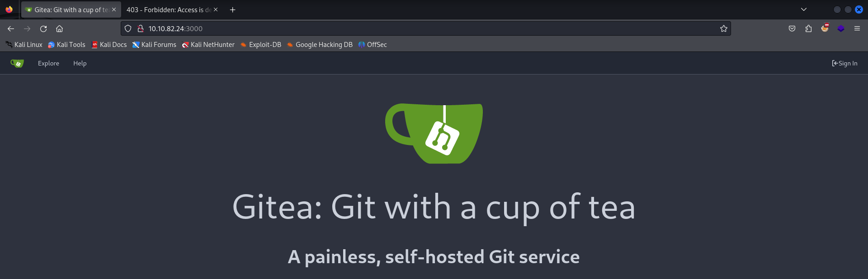The width and height of the screenshot is (868, 279).
Task: Open the Exploit-DB bookmark
Action: click(x=260, y=45)
